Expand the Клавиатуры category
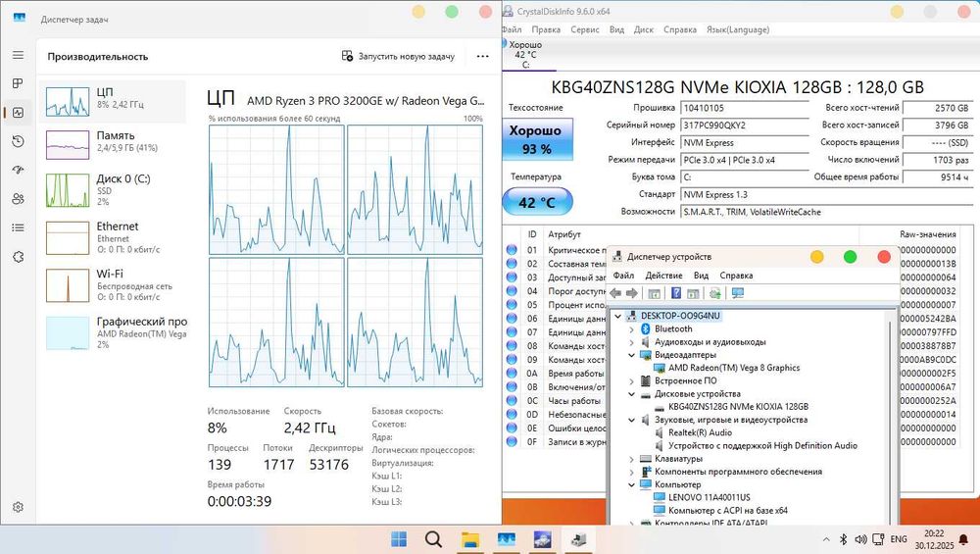Image resolution: width=980 pixels, height=554 pixels. pyautogui.click(x=631, y=458)
